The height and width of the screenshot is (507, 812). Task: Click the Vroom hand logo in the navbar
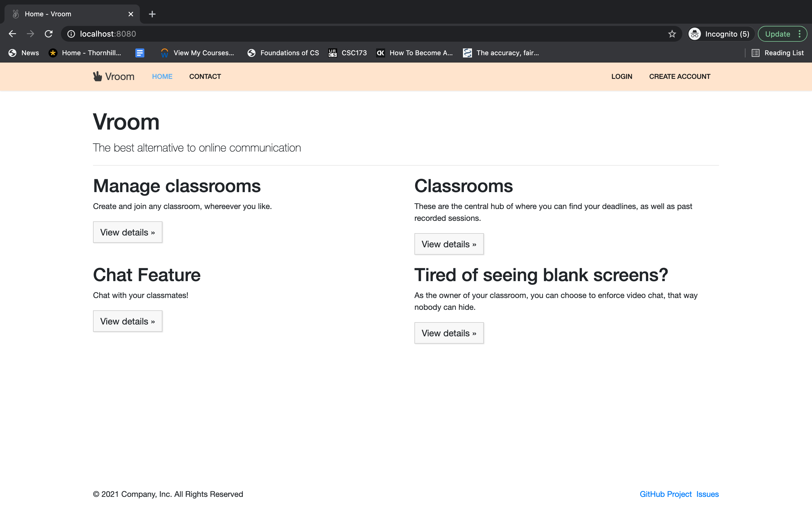coord(98,76)
